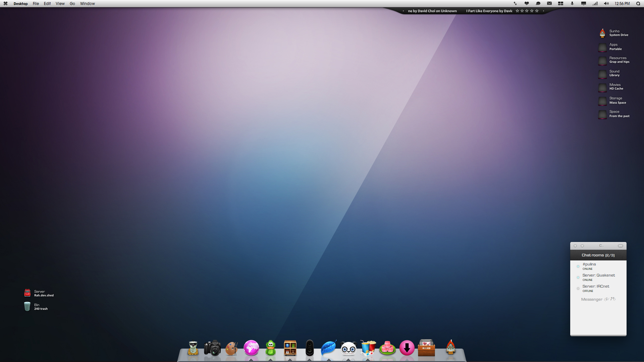The height and width of the screenshot is (362, 644).
Task: Open the wooden shelf dashboard dock icon
Action: (x=290, y=348)
